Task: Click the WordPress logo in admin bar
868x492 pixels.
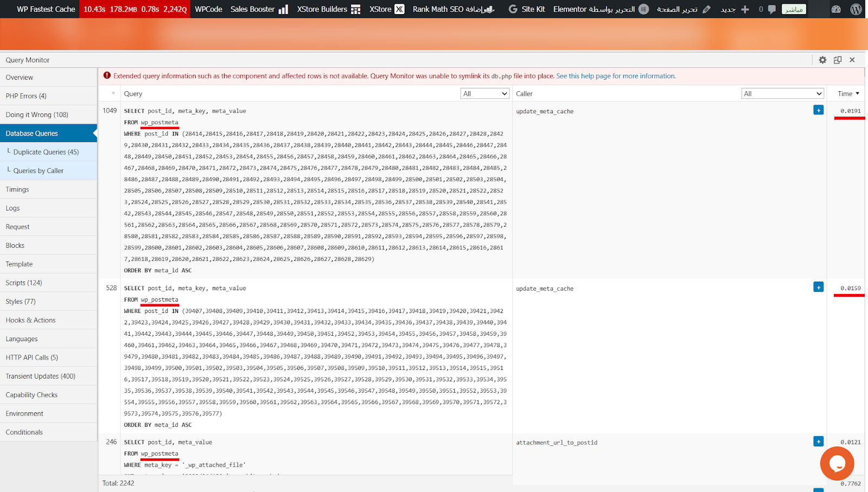Action: coord(856,9)
